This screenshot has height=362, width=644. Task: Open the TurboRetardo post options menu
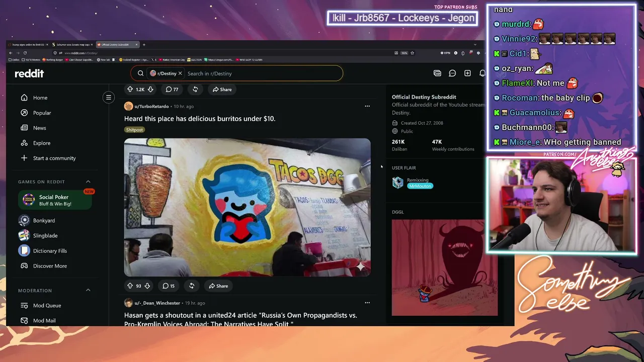[x=367, y=106]
